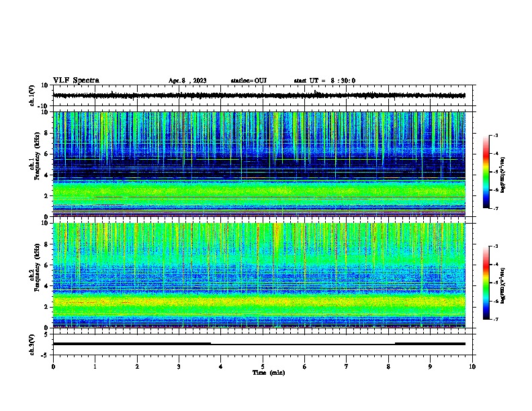Click time axis tick label "1"

tap(95, 367)
